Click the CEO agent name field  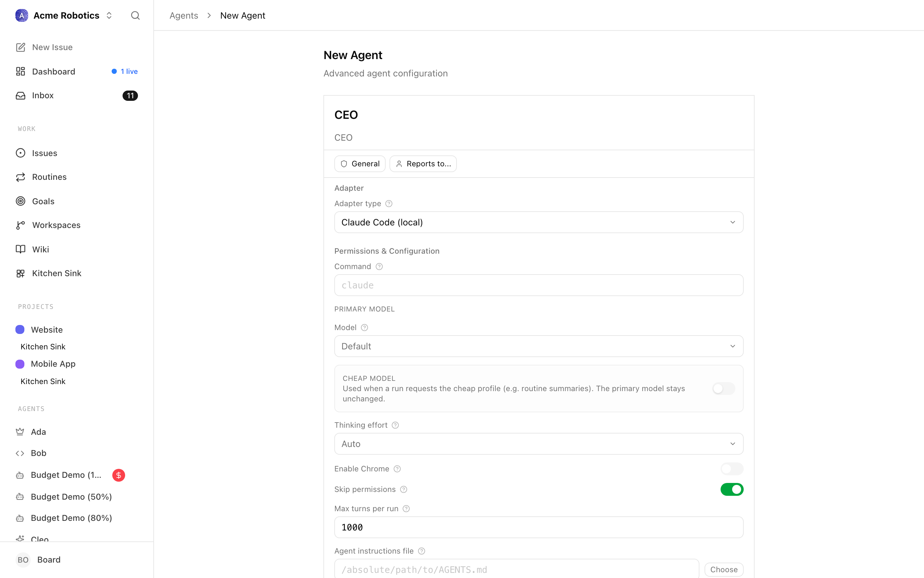coord(539,115)
